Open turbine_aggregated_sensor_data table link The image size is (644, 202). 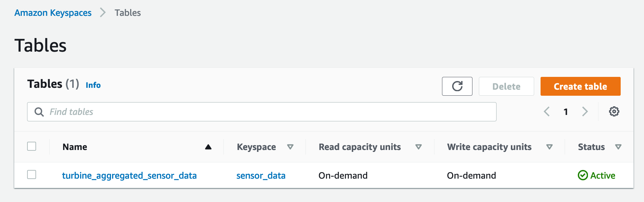[x=129, y=176]
